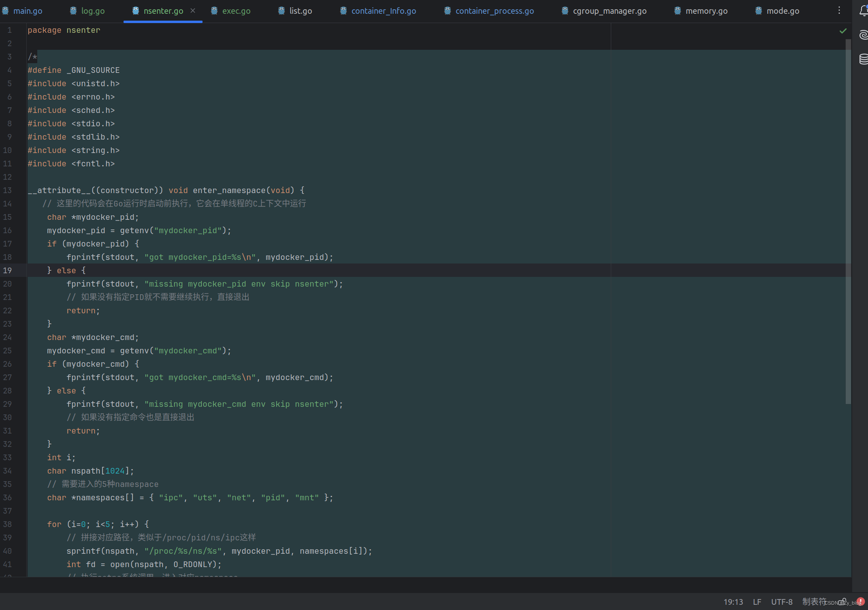Click 'char nspath[1024];' declaration
The width and height of the screenshot is (868, 610).
pos(90,471)
